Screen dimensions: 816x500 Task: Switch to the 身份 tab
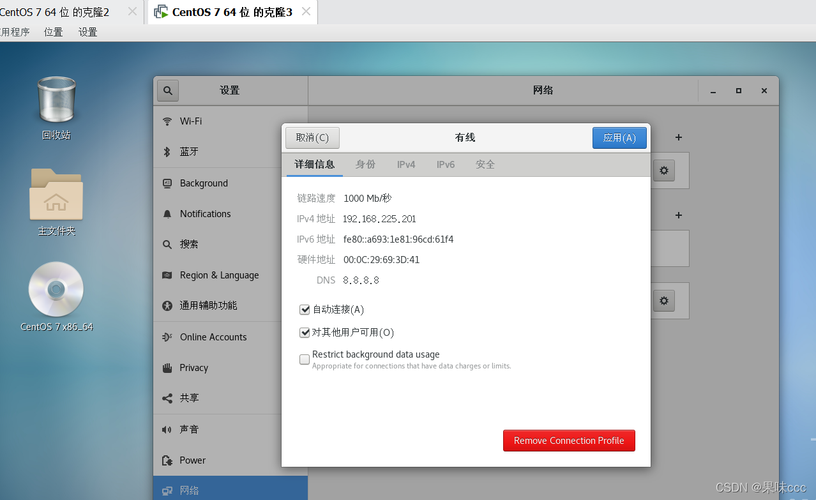pyautogui.click(x=366, y=164)
